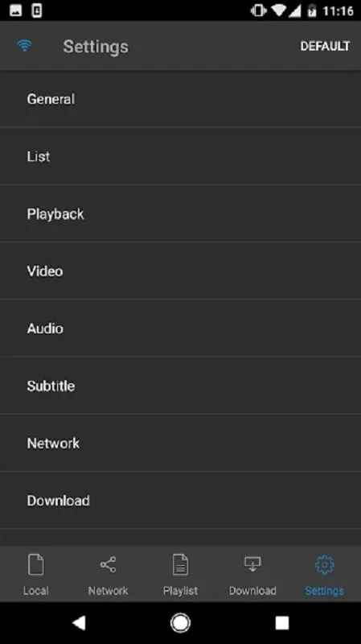Open Subtitle settings category

tap(180, 386)
